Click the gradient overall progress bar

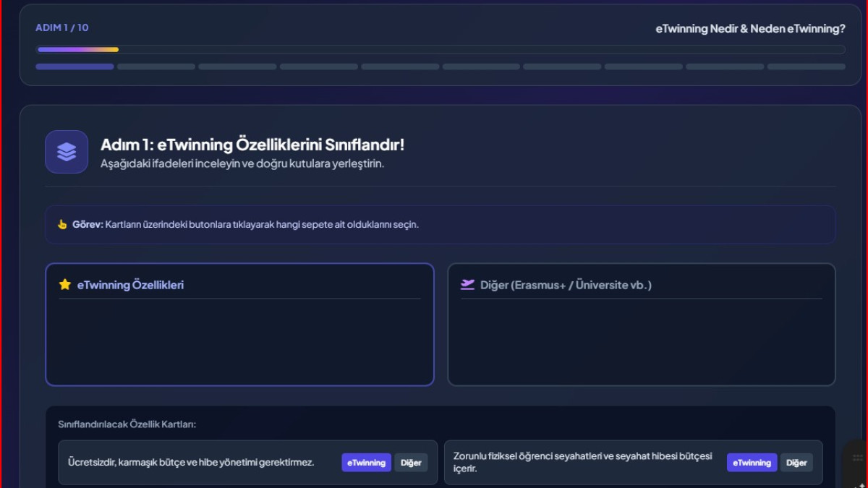pyautogui.click(x=441, y=50)
